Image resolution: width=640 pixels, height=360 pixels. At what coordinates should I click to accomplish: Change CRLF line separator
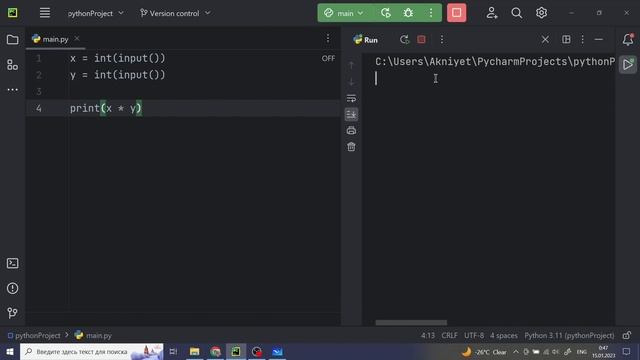point(449,336)
